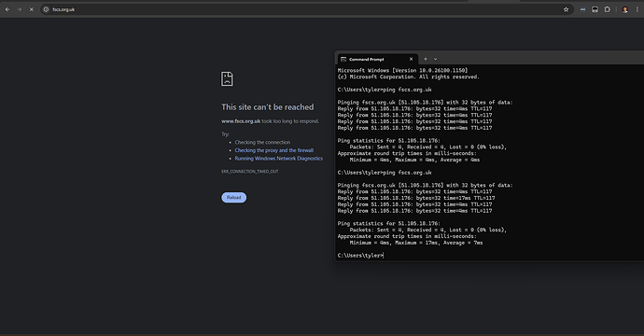Open Chrome's three-dot menu
Viewport: 644px width, 336px height.
click(637, 9)
